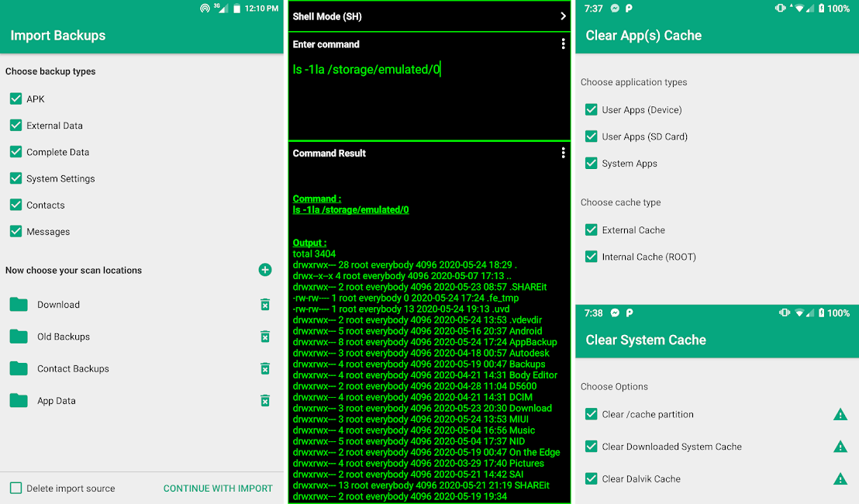Tap vibrate icon in Clear System Cache status bar
Viewport: 859px width, 504px height.
coord(785,312)
